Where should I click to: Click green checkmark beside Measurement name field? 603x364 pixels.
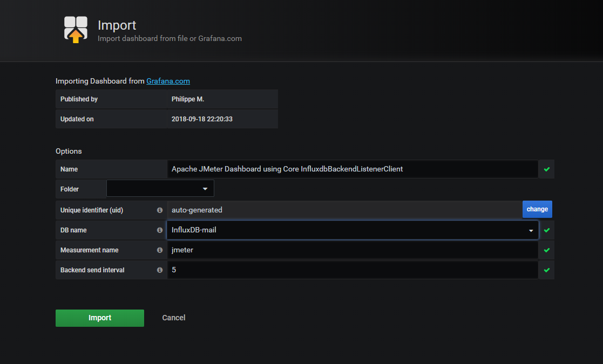547,250
